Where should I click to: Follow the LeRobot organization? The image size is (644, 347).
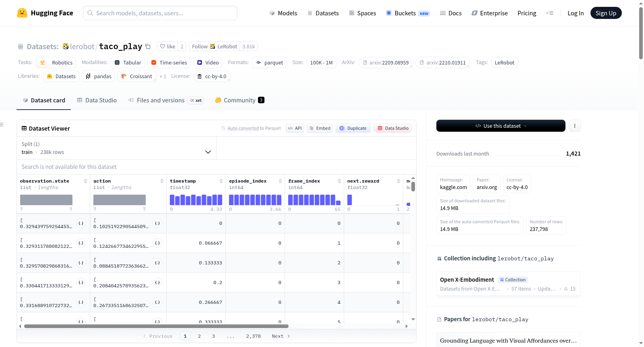point(215,46)
